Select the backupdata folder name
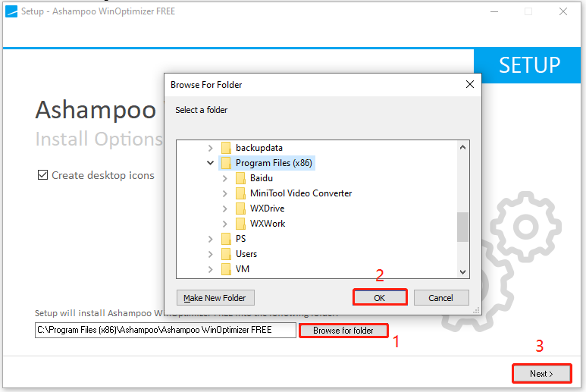Viewport: 586px width, 392px height. pyautogui.click(x=259, y=148)
